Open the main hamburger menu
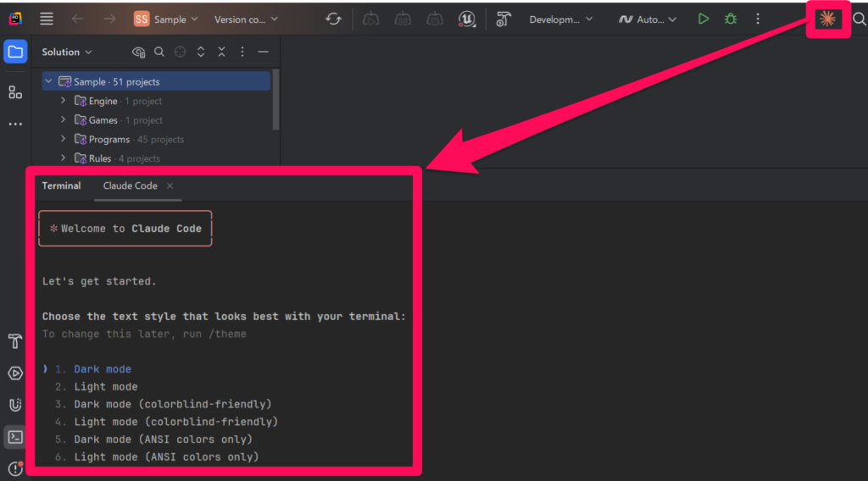 (47, 19)
